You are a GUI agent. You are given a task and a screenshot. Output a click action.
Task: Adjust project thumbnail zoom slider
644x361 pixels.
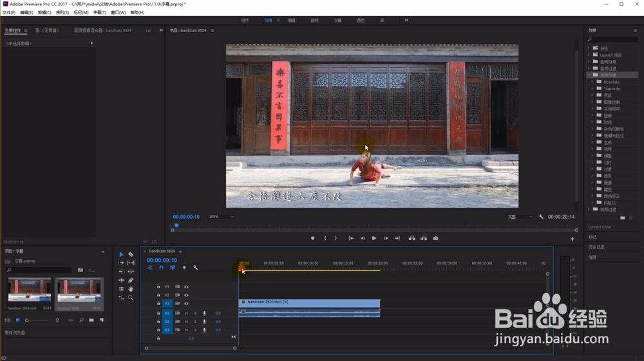(x=37, y=320)
